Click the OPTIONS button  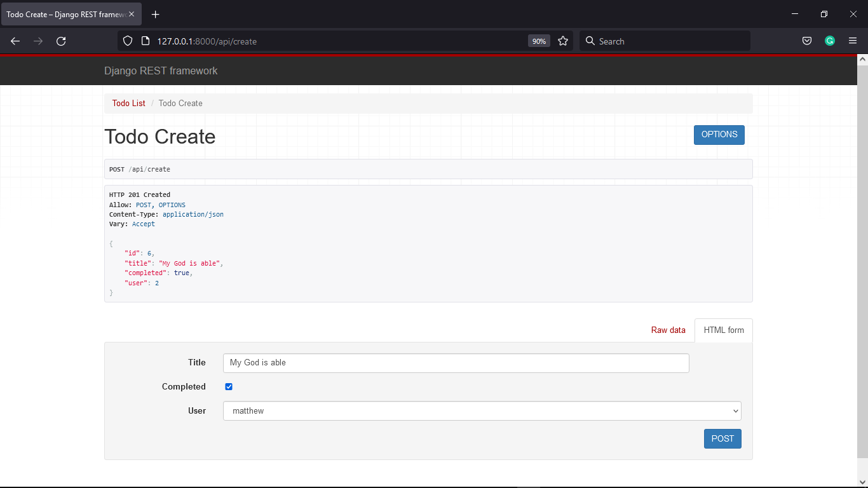tap(719, 135)
